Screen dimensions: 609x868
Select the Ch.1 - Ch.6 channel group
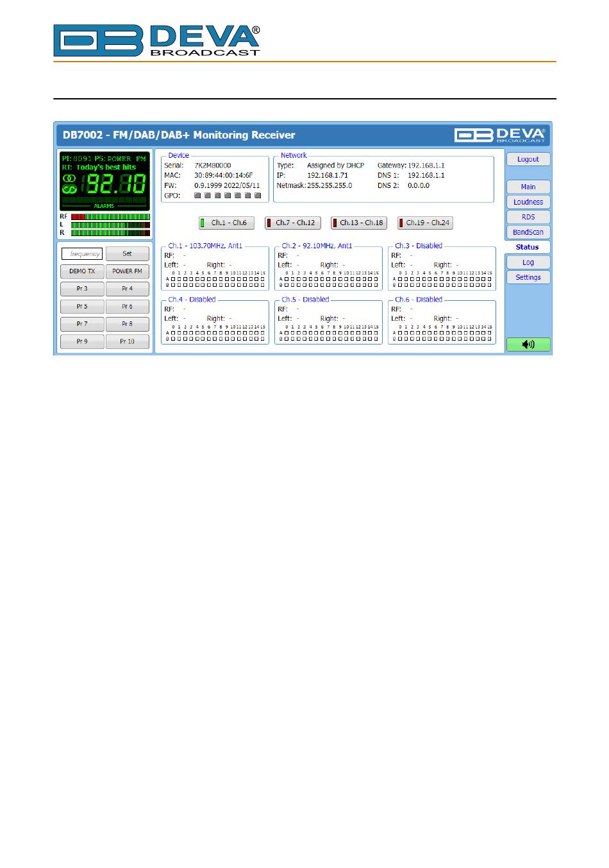pyautogui.click(x=226, y=223)
